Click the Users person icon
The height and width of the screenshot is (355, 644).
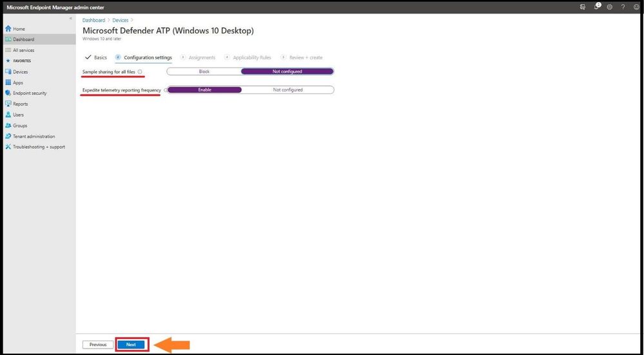(x=8, y=115)
